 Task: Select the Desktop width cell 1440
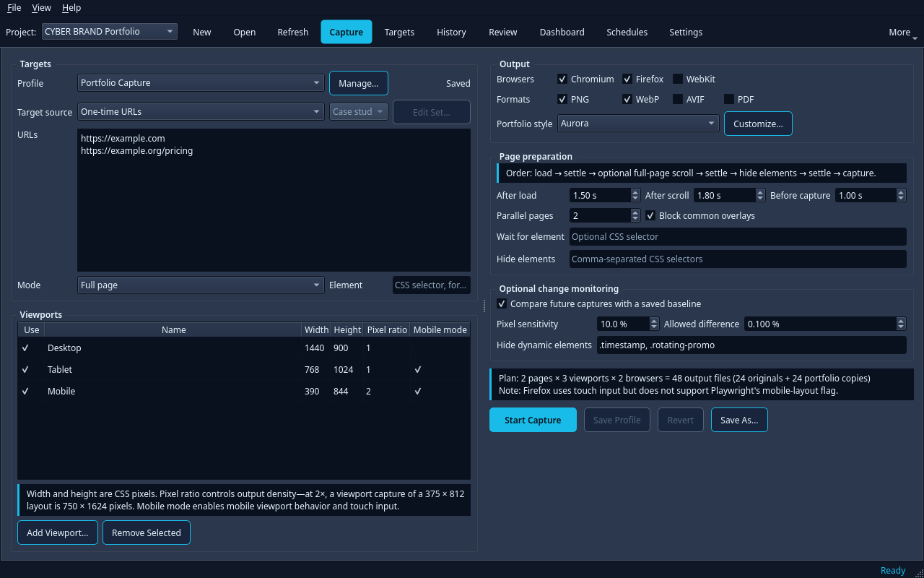pos(316,348)
